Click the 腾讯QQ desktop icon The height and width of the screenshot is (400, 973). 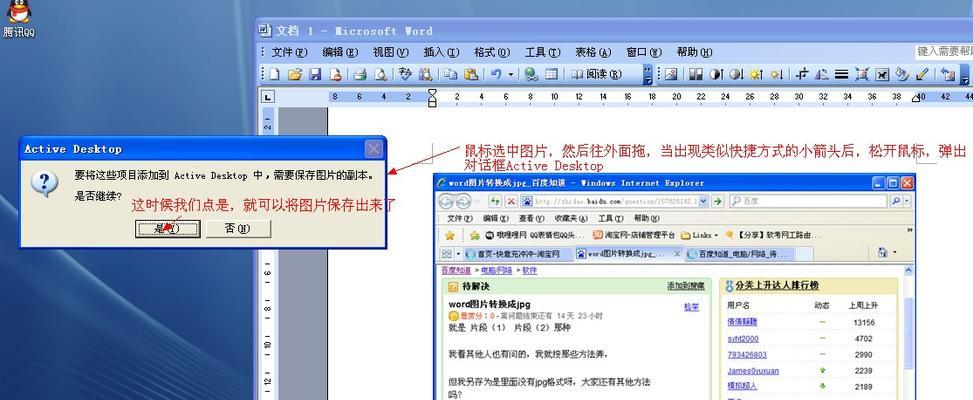pyautogui.click(x=19, y=19)
